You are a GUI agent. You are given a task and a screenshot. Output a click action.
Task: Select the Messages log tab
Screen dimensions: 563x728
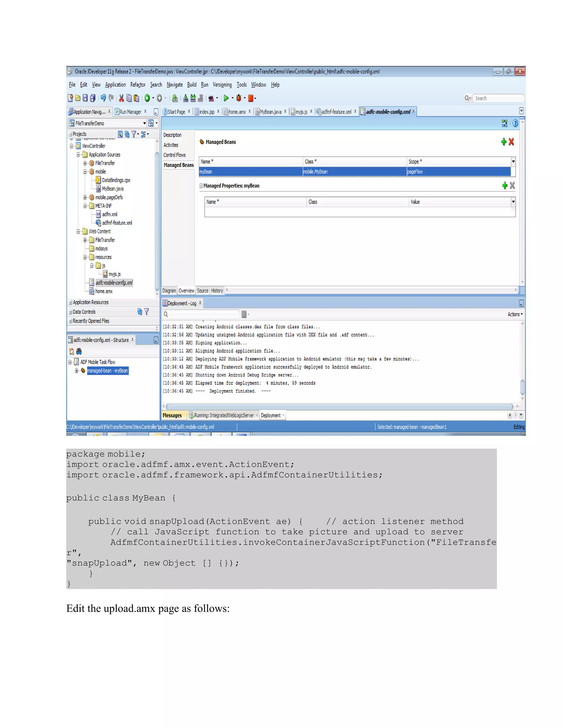(x=172, y=415)
